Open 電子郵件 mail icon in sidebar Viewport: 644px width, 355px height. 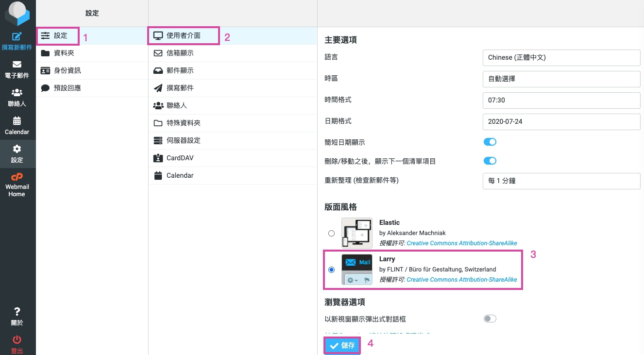17,64
